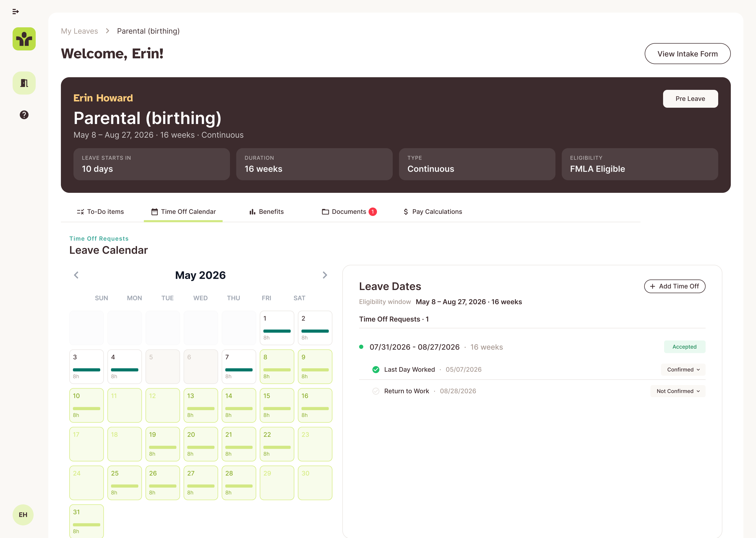Screen dimensions: 756x538
Task: Click the Pre Leave status button
Action: (690, 99)
